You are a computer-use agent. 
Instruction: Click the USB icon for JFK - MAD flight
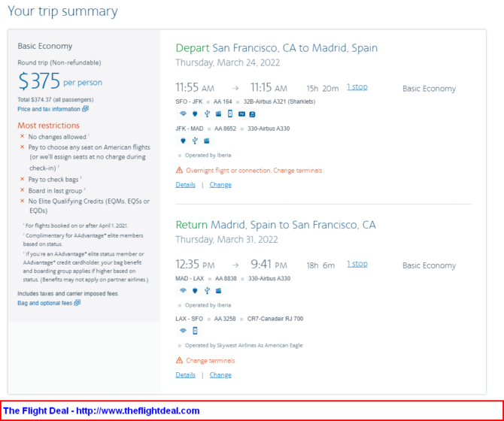pyautogui.click(x=195, y=141)
